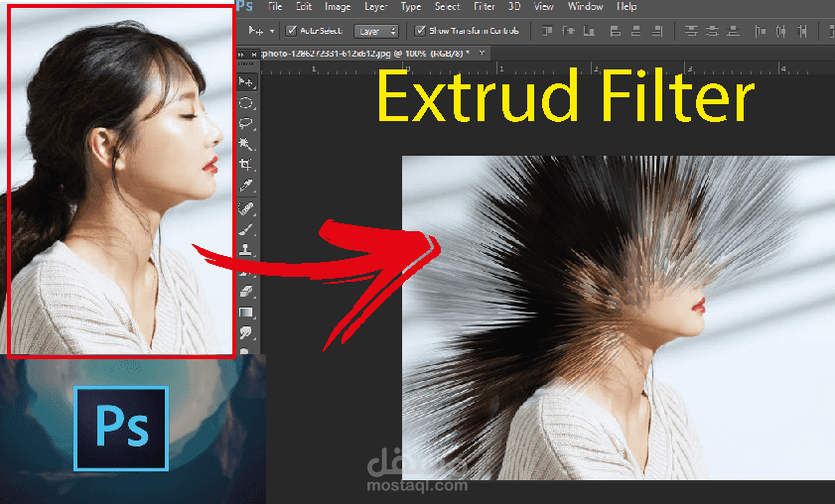The height and width of the screenshot is (504, 835).
Task: Click the Align Top Edges icon
Action: 547,31
